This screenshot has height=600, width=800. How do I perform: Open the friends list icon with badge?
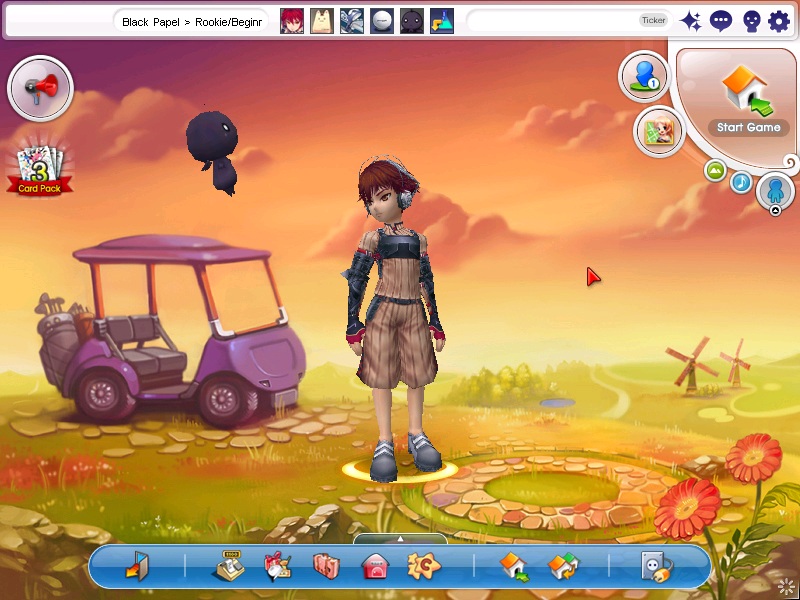[644, 77]
